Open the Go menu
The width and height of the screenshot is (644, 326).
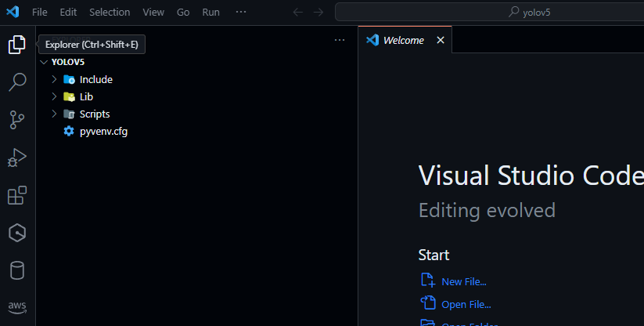[183, 13]
